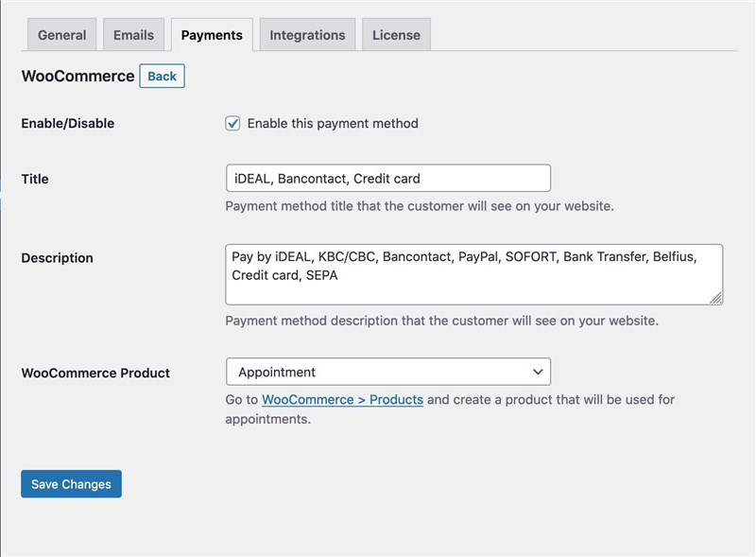Image resolution: width=756 pixels, height=557 pixels.
Task: Click the 'Enable this payment method' label
Action: coord(333,123)
